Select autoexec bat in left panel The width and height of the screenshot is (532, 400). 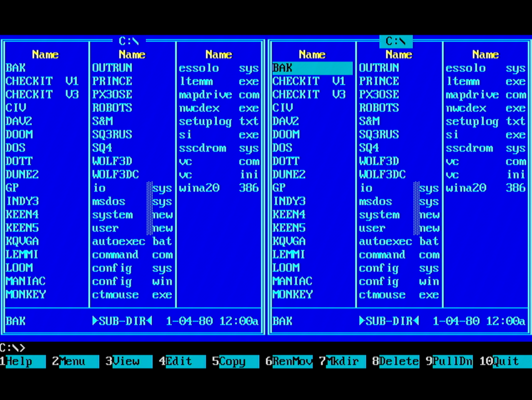(x=133, y=241)
